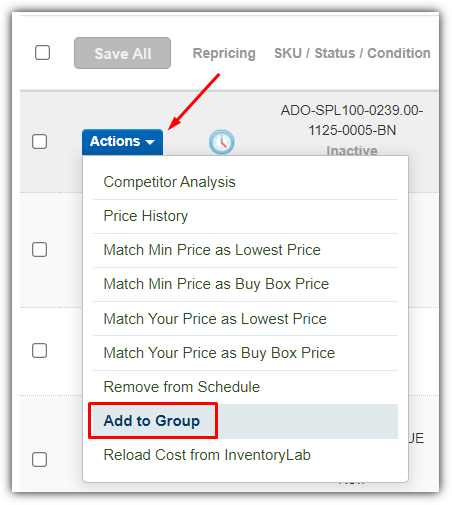Choose Competitor Analysis from Actions menu
The height and width of the screenshot is (505, 452).
click(245, 182)
